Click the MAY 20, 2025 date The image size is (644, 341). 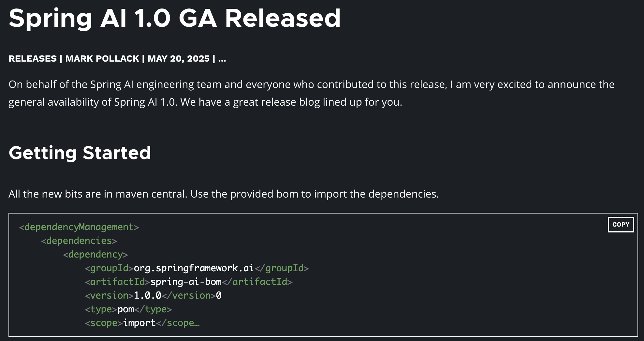[x=178, y=59]
